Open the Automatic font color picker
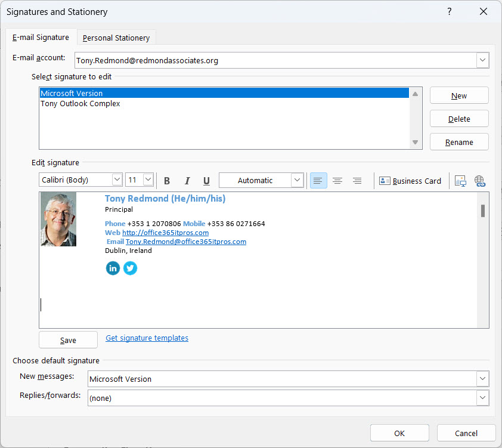Screen dimensions: 502x448 (297, 180)
